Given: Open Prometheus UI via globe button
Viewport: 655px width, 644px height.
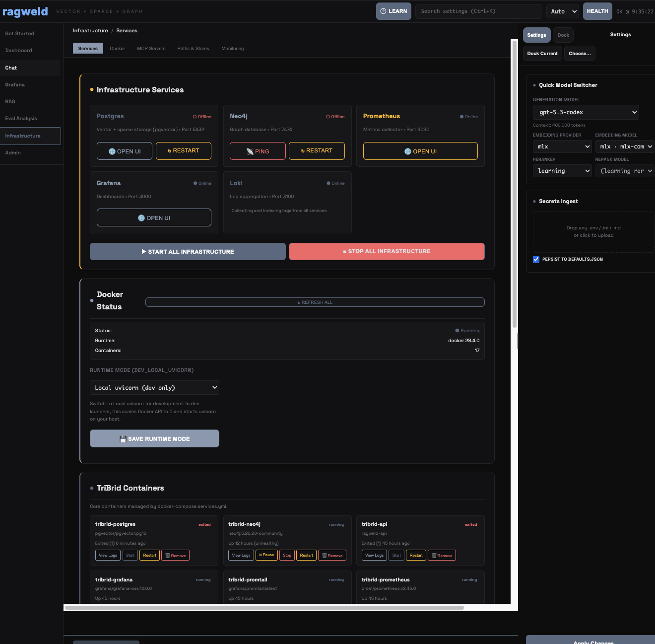Looking at the screenshot, I should (x=420, y=151).
